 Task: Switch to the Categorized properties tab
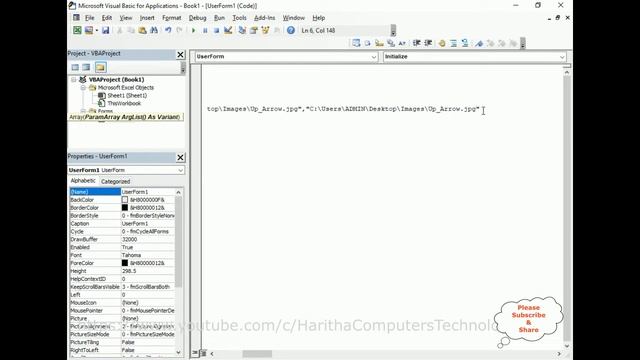(116, 181)
